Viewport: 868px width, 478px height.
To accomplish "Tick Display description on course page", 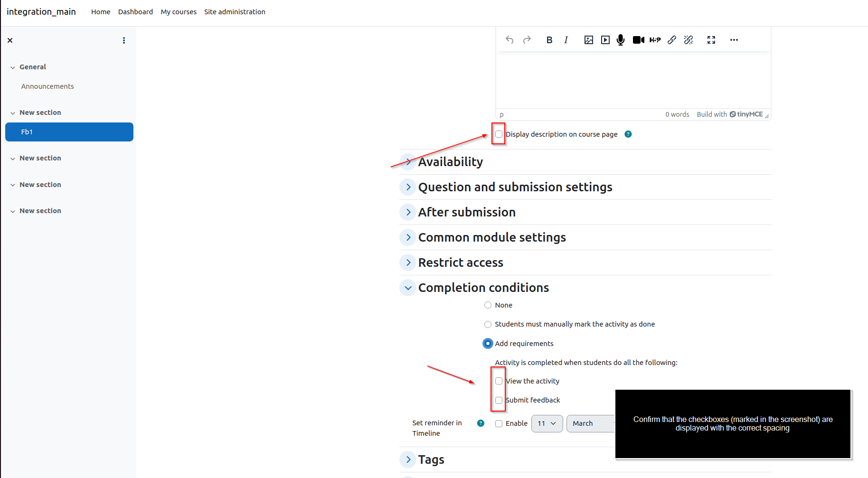I will tap(499, 134).
